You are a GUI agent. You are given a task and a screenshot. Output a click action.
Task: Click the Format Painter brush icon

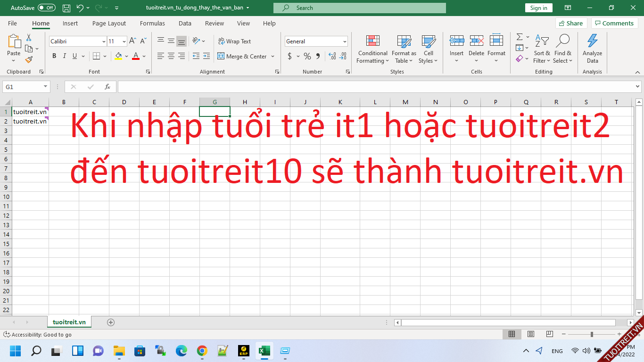click(29, 59)
